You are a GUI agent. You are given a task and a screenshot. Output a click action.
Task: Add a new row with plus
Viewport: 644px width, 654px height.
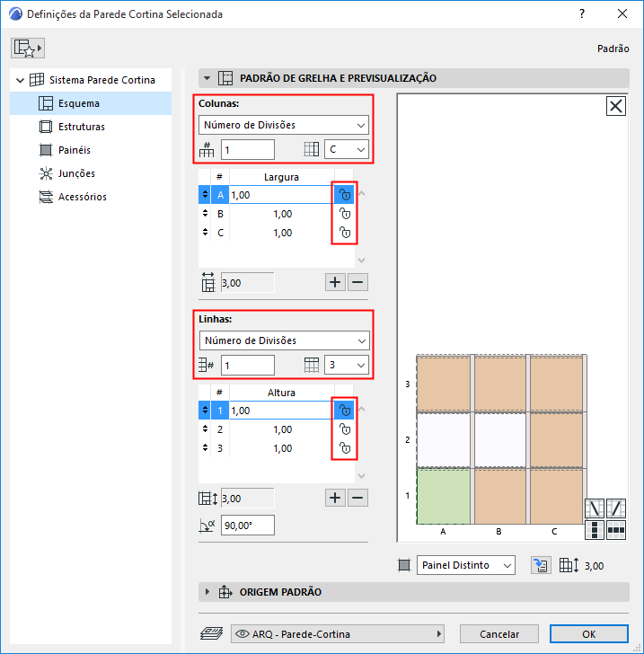click(335, 498)
